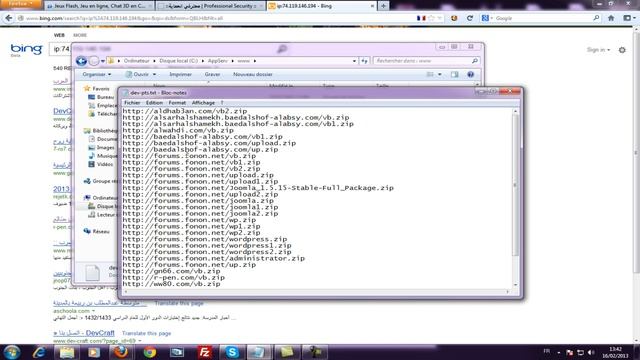Open the Google search engine dropdown
This screenshot has height=360, width=640.
coord(487,18)
